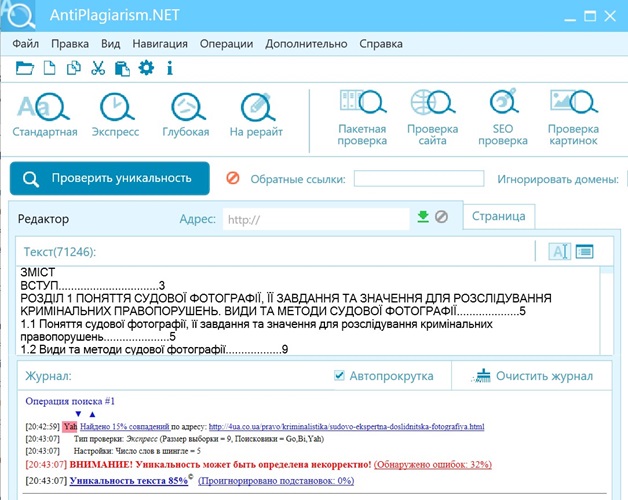Start the Стандартная check mode
Image resolution: width=628 pixels, height=500 pixels.
pyautogui.click(x=44, y=115)
